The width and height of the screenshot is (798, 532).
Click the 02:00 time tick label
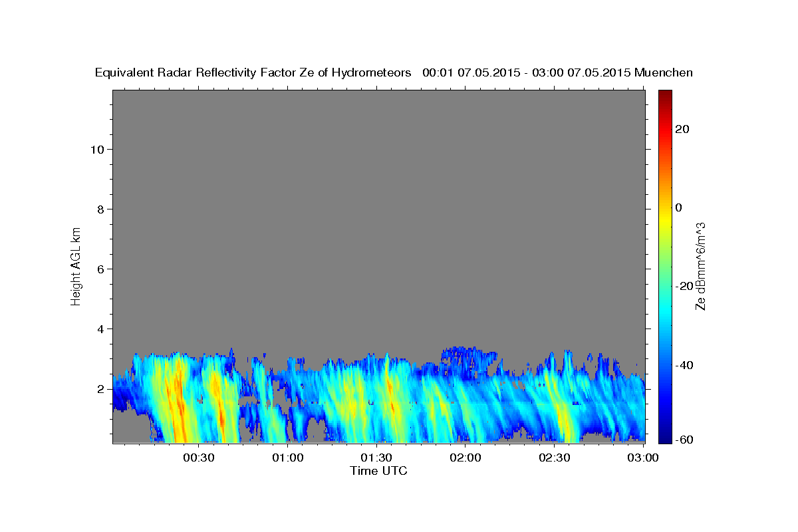click(x=465, y=458)
